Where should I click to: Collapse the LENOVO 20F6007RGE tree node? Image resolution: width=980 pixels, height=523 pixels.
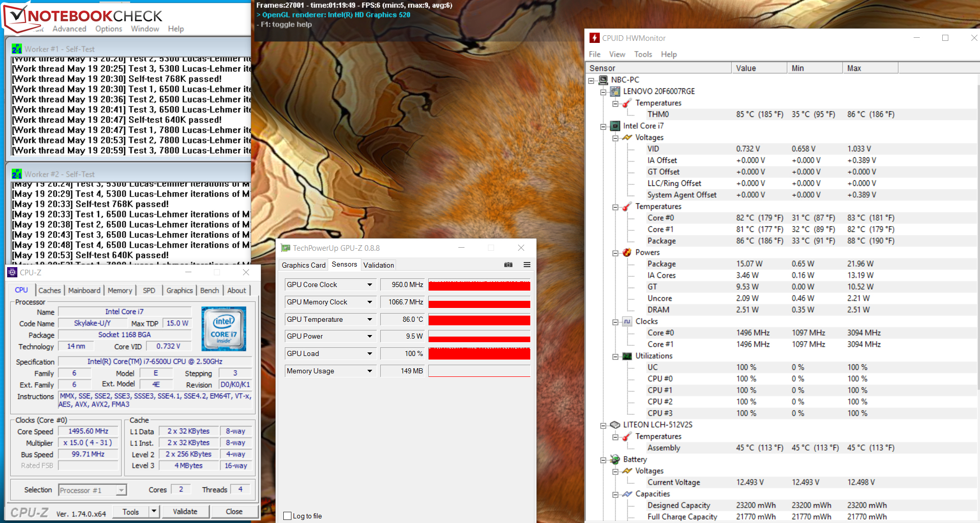pyautogui.click(x=603, y=92)
